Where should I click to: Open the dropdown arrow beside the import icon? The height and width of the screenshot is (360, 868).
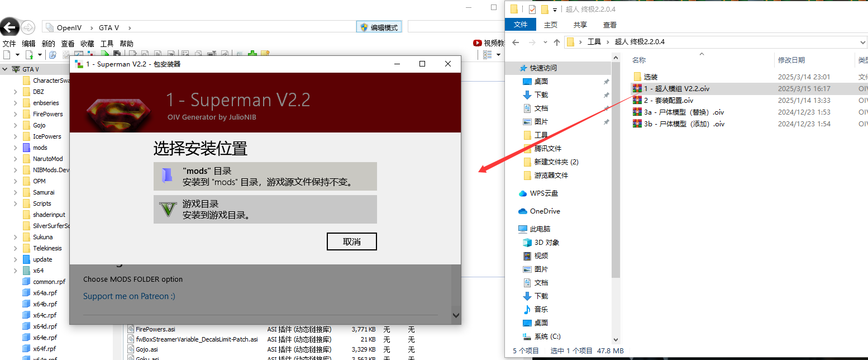39,55
